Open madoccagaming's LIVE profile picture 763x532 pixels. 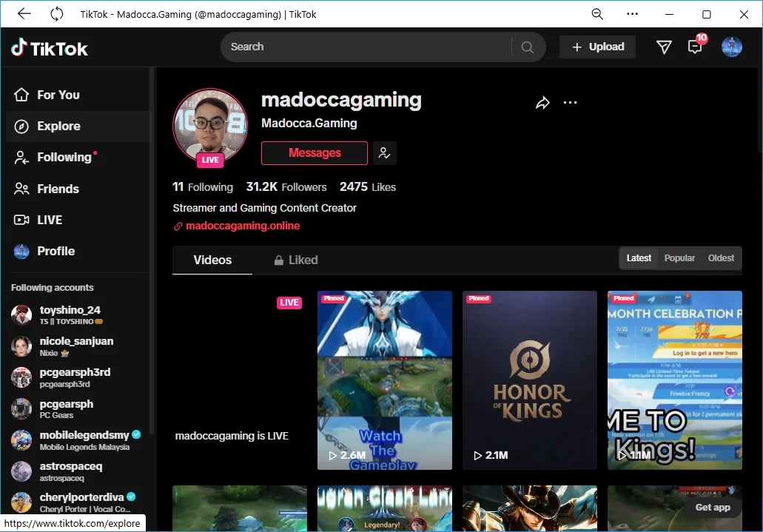click(x=210, y=126)
